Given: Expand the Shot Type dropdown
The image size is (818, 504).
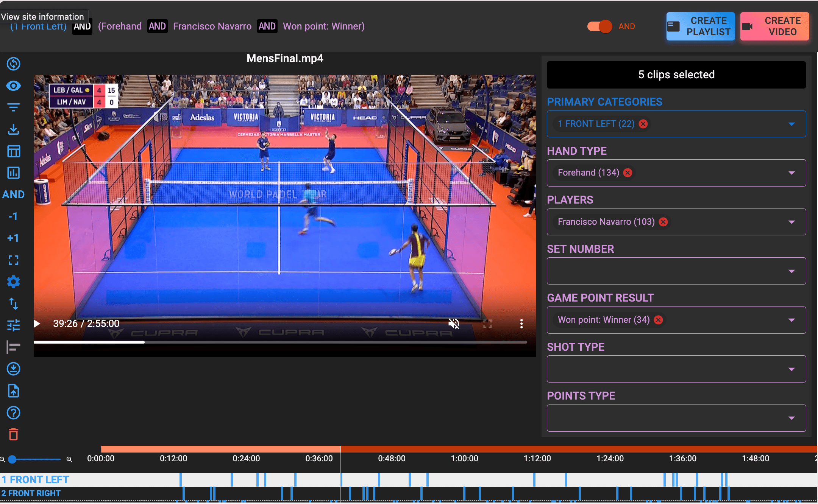Looking at the screenshot, I should (791, 369).
